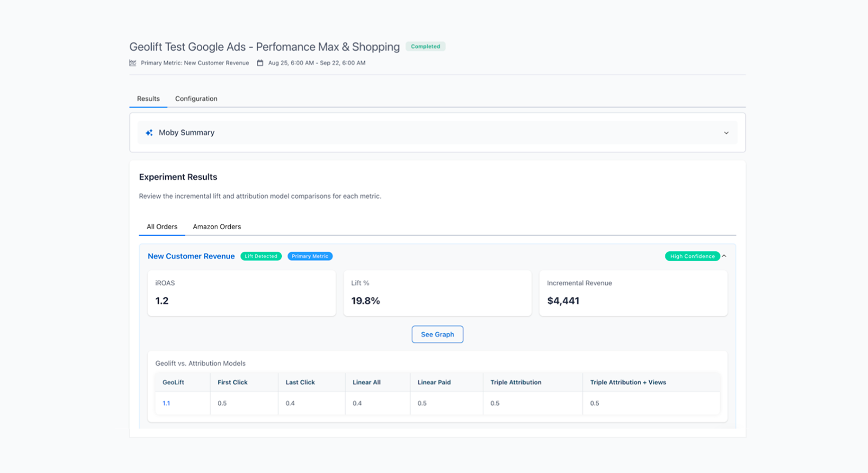The width and height of the screenshot is (868, 473).
Task: Switch to the Results tab
Action: tap(148, 99)
